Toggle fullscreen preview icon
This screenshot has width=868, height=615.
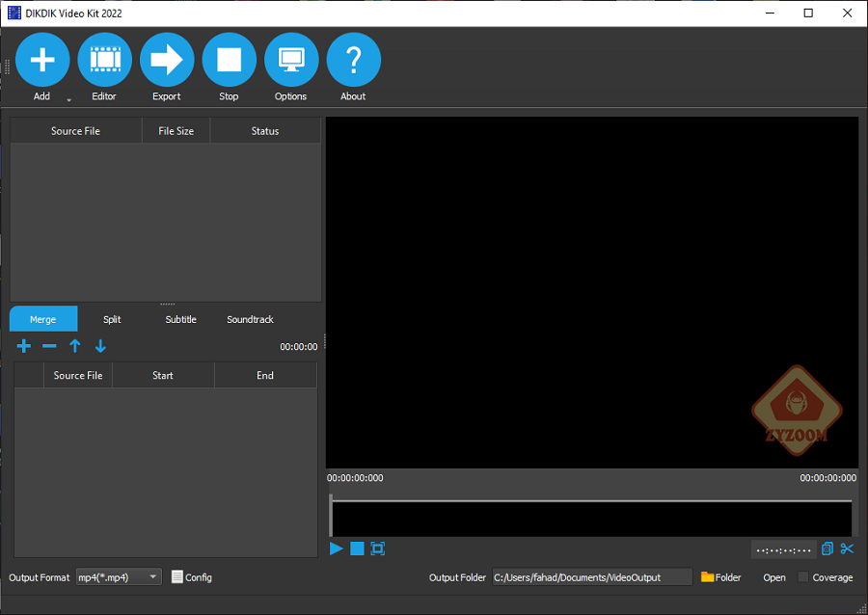tap(377, 548)
